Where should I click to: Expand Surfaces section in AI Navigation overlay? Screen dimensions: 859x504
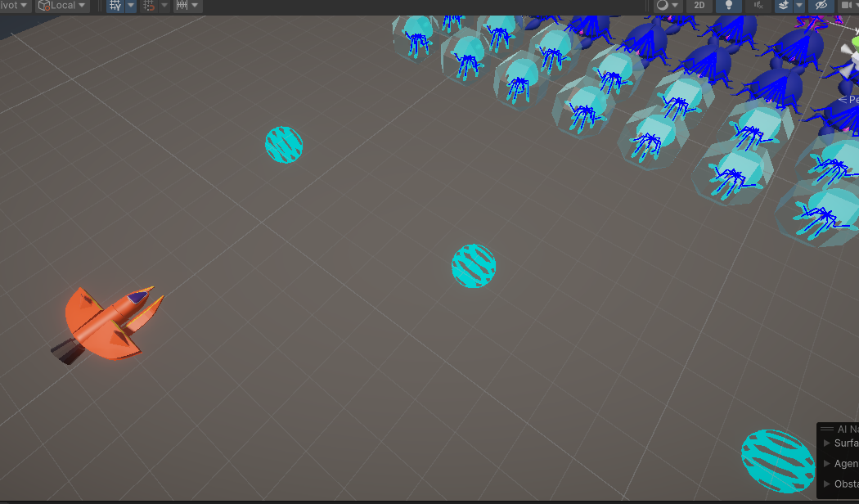pyautogui.click(x=827, y=443)
